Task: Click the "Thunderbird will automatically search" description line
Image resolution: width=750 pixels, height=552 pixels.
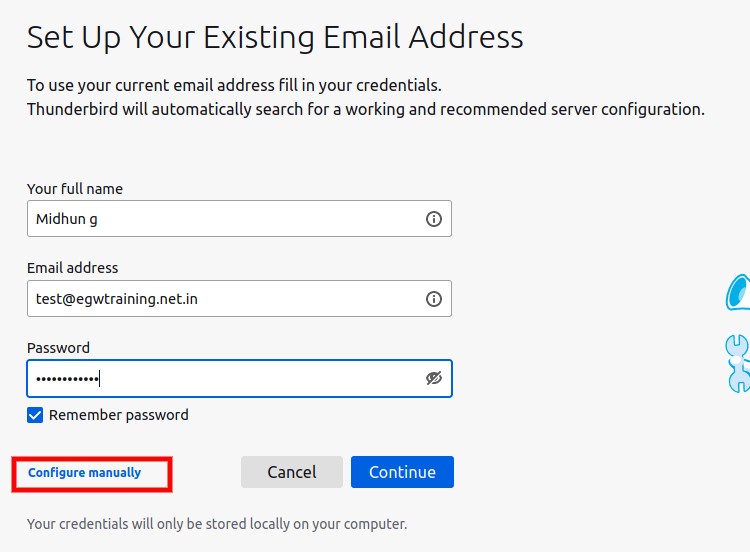Action: pyautogui.click(x=365, y=109)
